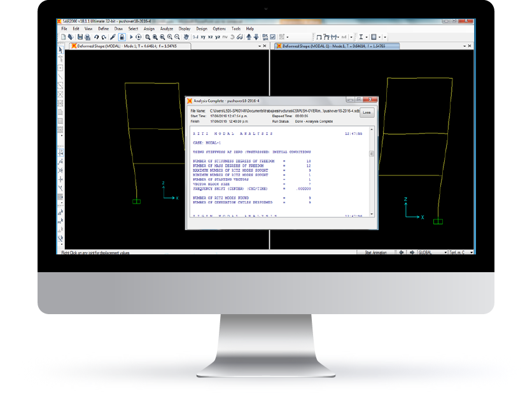This screenshot has width=532, height=407.
Task: Set view to xy plane
Action: click(203, 37)
